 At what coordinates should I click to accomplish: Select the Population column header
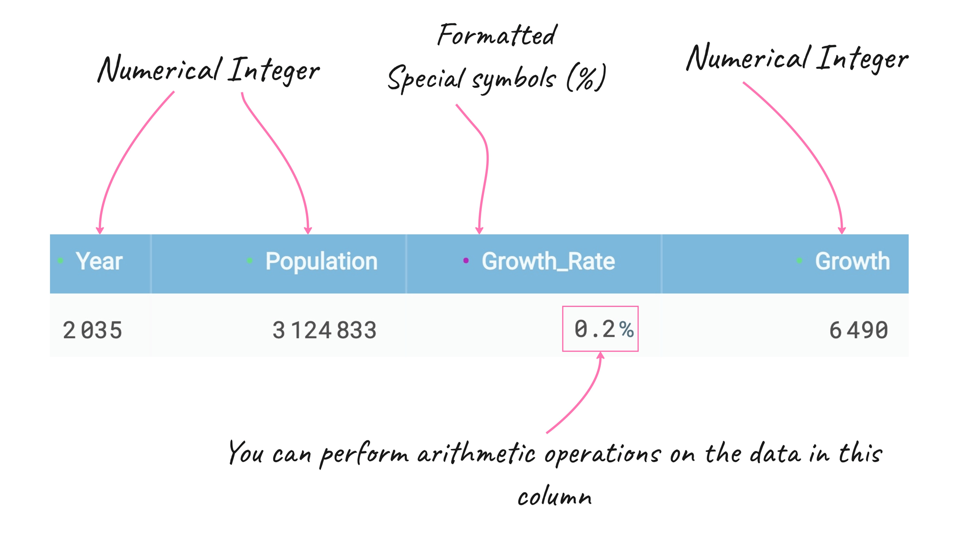point(279,264)
